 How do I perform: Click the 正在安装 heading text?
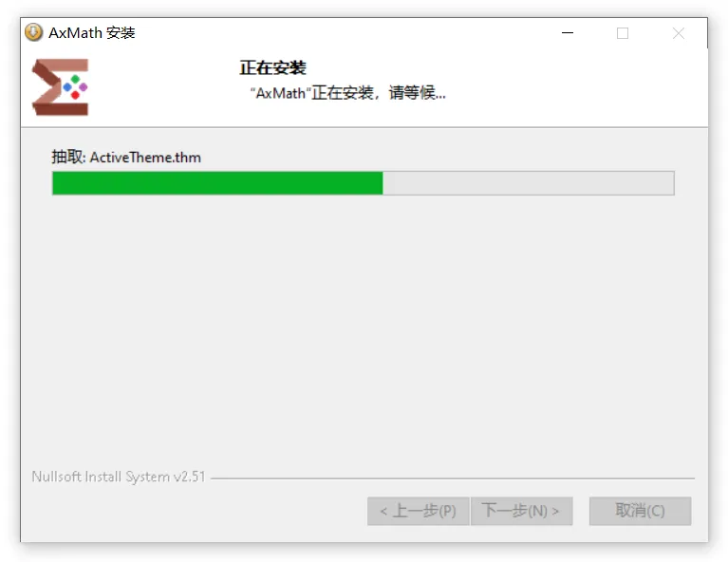(x=273, y=67)
